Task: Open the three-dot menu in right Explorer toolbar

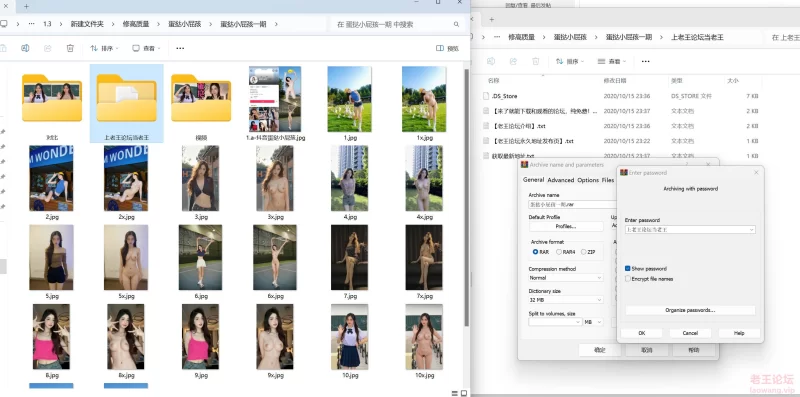Action: (645, 61)
